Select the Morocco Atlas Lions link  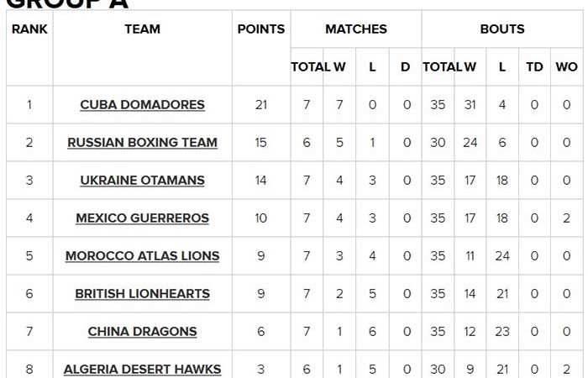pyautogui.click(x=142, y=256)
